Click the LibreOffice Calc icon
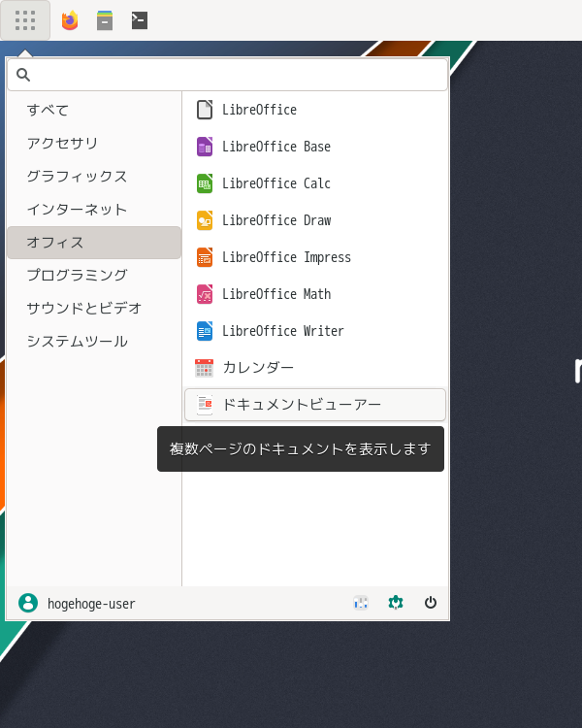 tap(205, 183)
